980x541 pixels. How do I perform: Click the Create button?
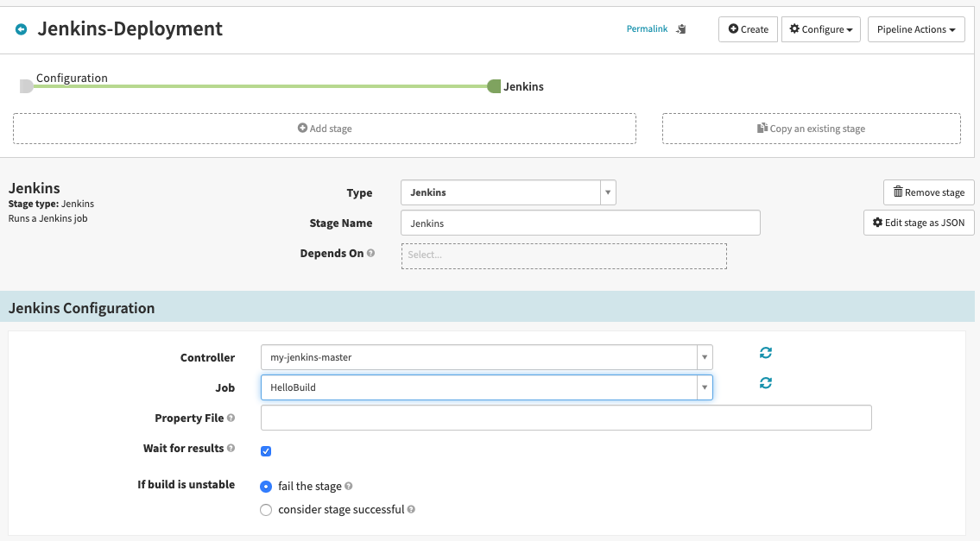[x=748, y=29]
